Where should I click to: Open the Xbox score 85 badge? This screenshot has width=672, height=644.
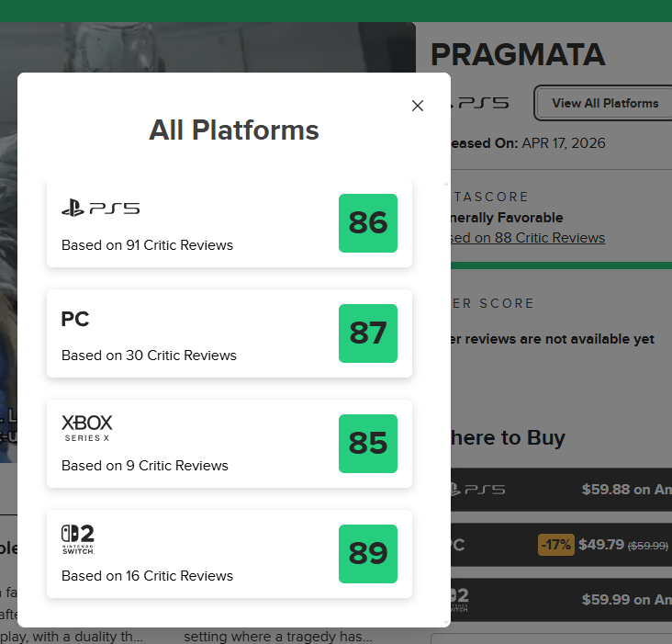(x=368, y=444)
